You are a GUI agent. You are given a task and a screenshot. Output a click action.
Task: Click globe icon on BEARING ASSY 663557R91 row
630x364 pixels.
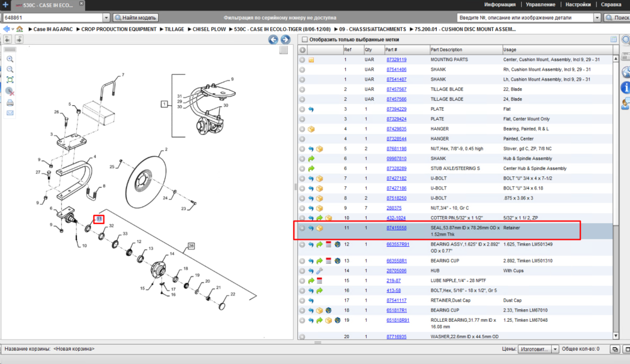click(x=338, y=244)
